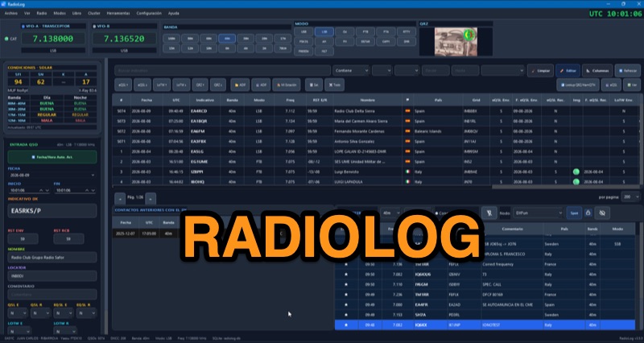This screenshot has width=644, height=343.
Task: Click the QRZ station photo thumbnail
Action: pos(456,42)
